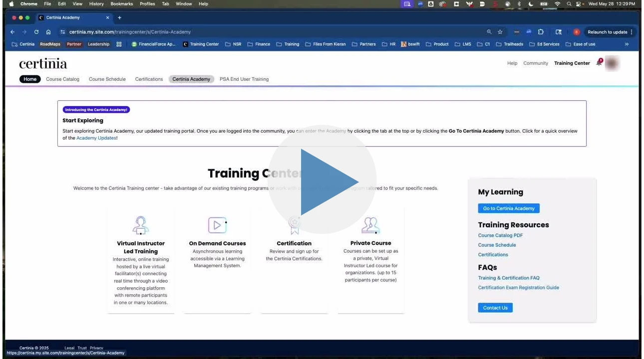Click the Private Course people icon
Screen dimensions: 644x359
[370, 225]
